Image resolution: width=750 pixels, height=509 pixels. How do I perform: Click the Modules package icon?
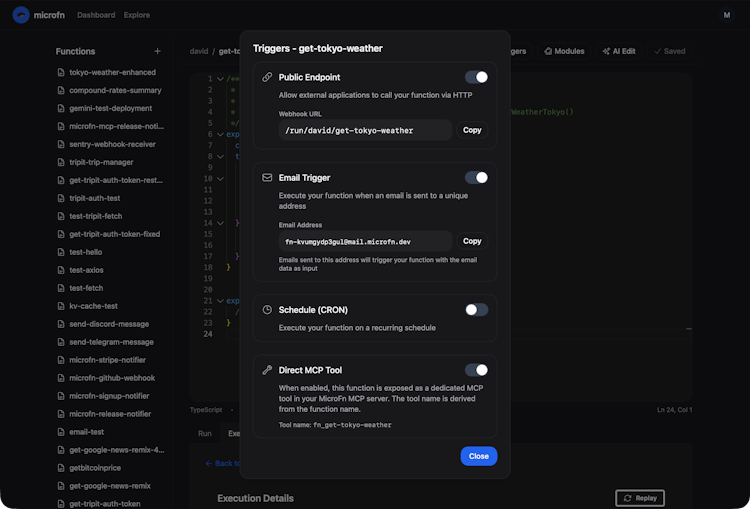click(548, 51)
